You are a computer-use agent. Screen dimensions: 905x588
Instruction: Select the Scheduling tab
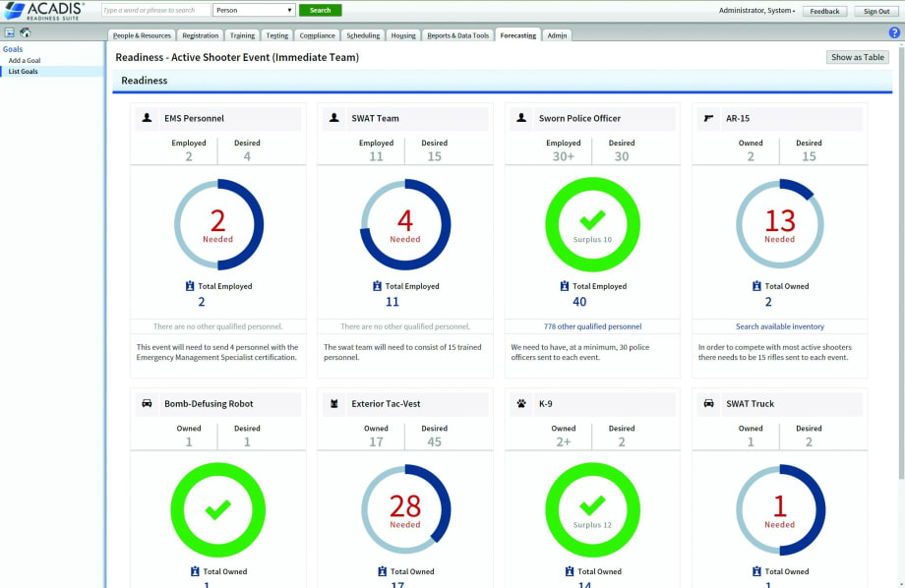point(363,35)
